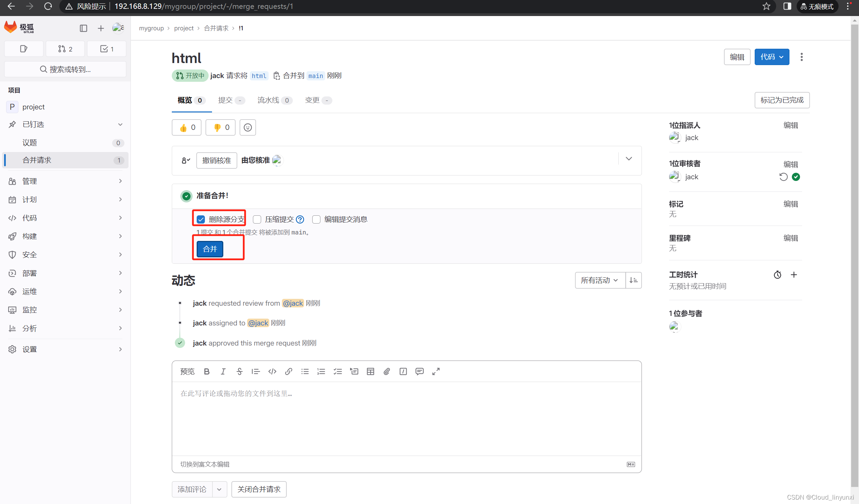Open the emoji reaction picker
Image resolution: width=859 pixels, height=504 pixels.
coord(247,127)
